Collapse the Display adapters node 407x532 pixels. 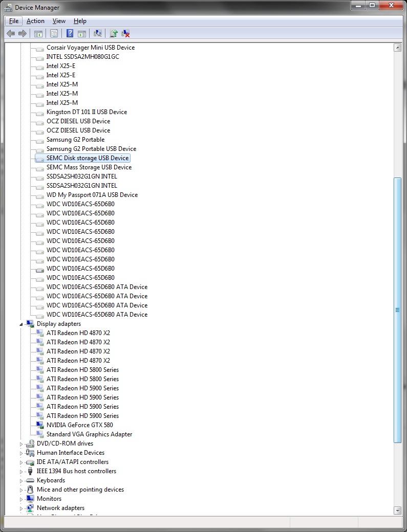[22, 324]
